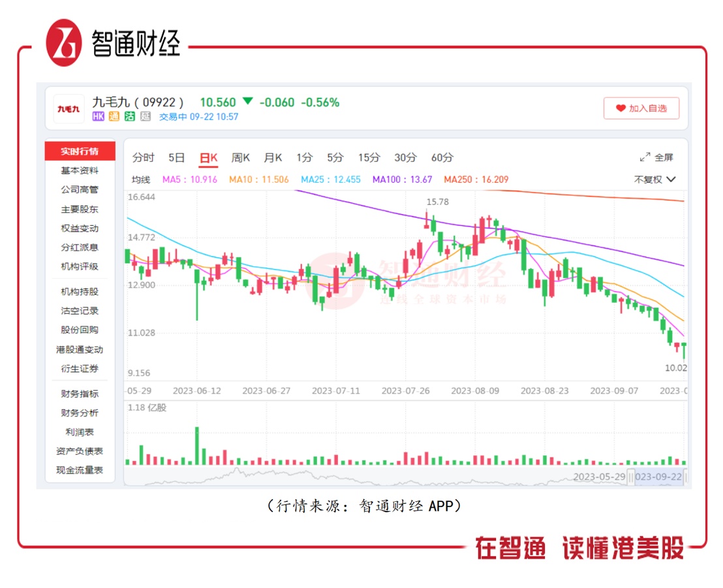The image size is (723, 588).
Task: Click the MA250 legend label
Action: click(x=476, y=179)
